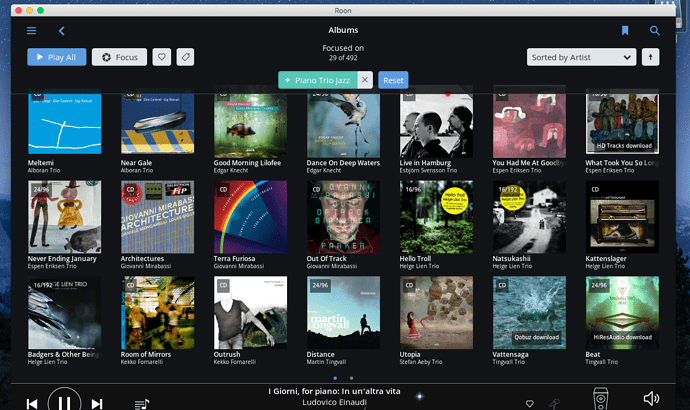The width and height of the screenshot is (690, 410).
Task: Click artist link Stefan Aeby Trio
Action: 421,362
